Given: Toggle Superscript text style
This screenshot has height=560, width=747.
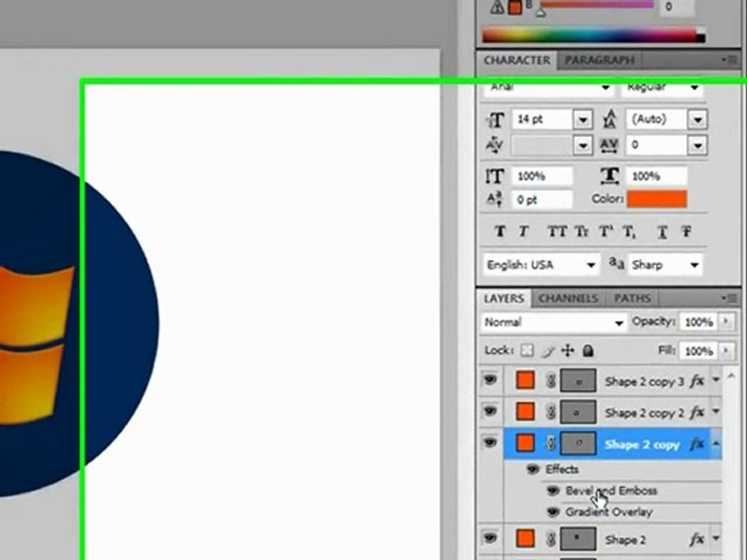Looking at the screenshot, I should [x=606, y=232].
